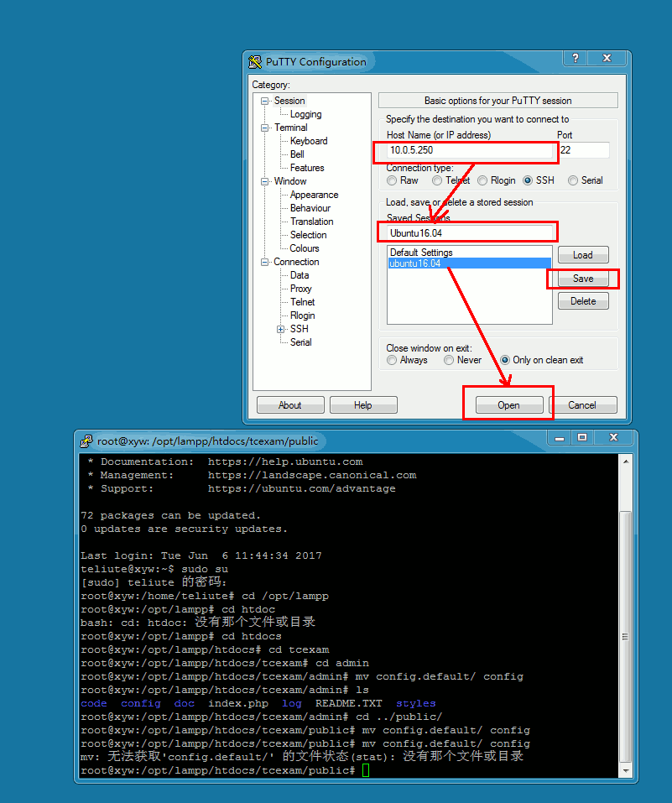Close the root@xyw terminal window
Screen dimensions: 672x803
(613, 438)
